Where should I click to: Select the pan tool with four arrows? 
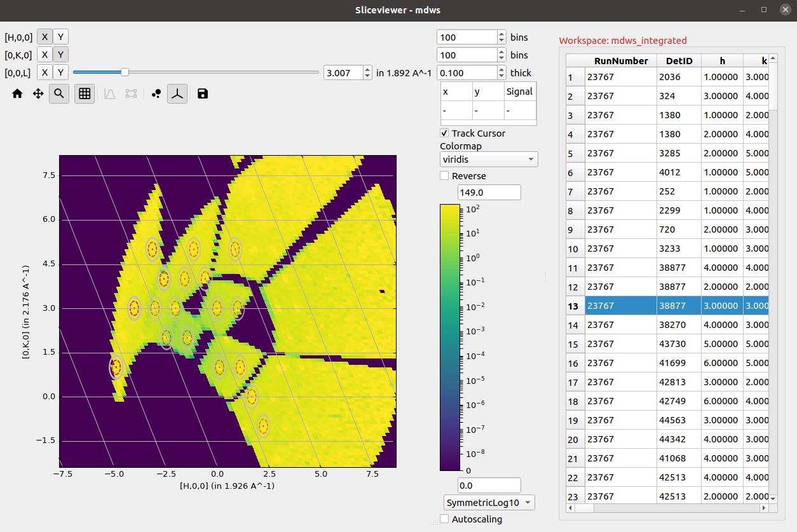(x=38, y=94)
